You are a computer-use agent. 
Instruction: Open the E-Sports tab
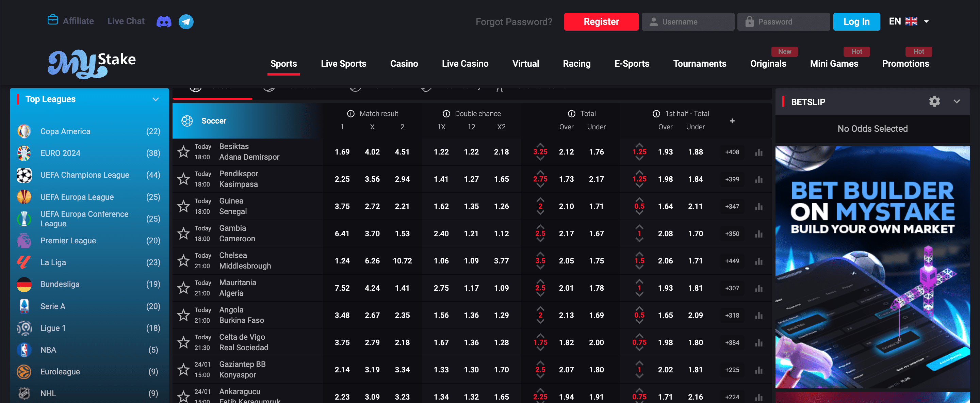click(632, 64)
